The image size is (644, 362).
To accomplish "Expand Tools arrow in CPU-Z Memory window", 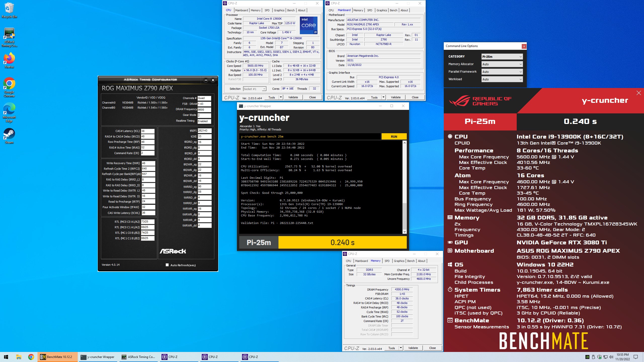I will tap(401, 348).
